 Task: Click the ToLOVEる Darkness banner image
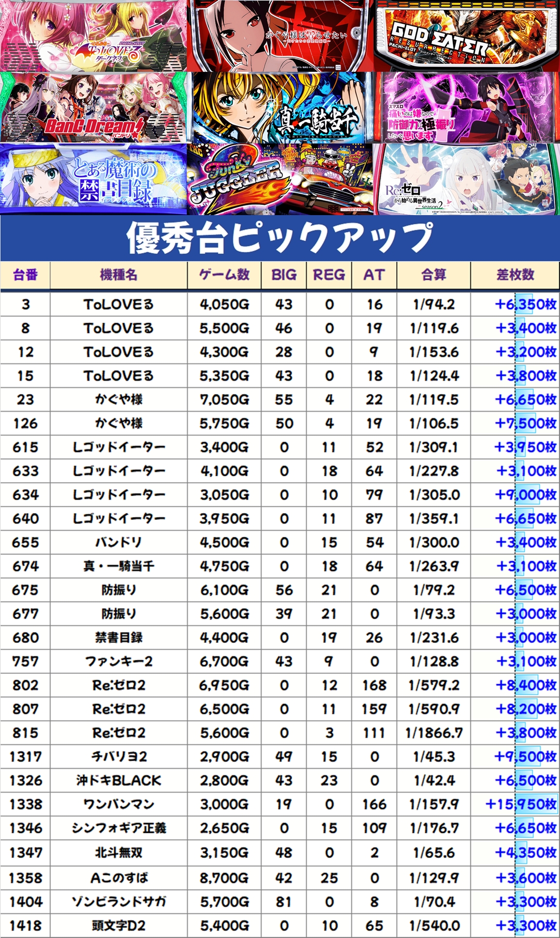point(93,36)
